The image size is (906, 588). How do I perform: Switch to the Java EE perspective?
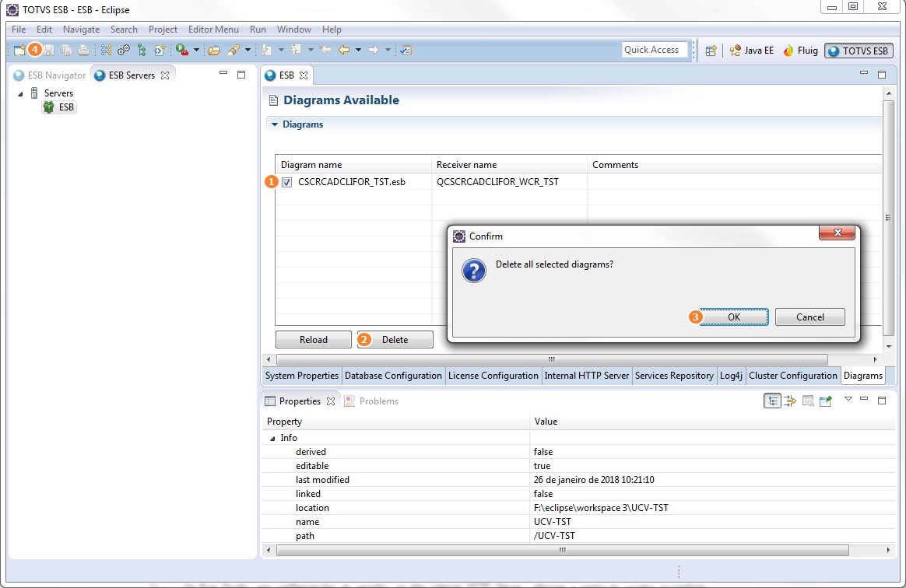pyautogui.click(x=751, y=51)
